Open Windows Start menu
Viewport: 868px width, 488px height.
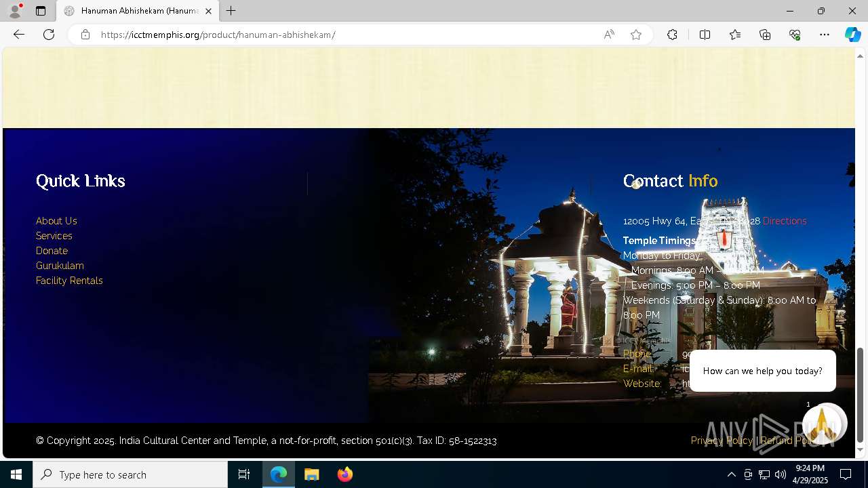(x=16, y=474)
